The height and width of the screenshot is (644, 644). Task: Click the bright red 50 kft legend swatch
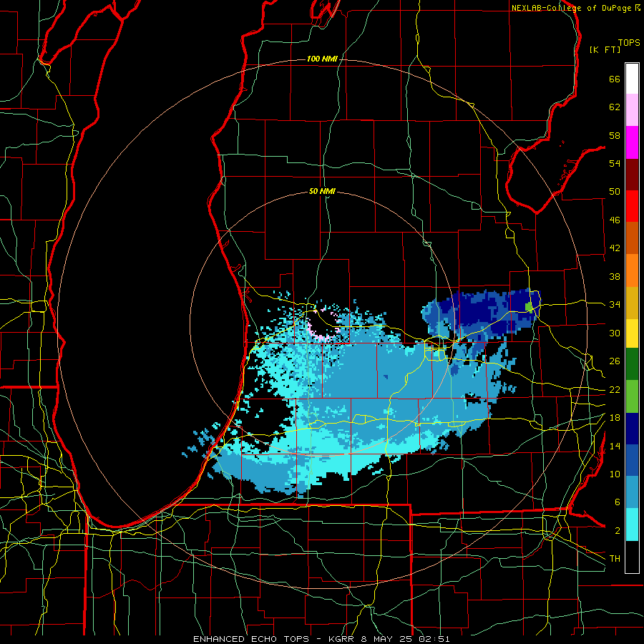(632, 206)
